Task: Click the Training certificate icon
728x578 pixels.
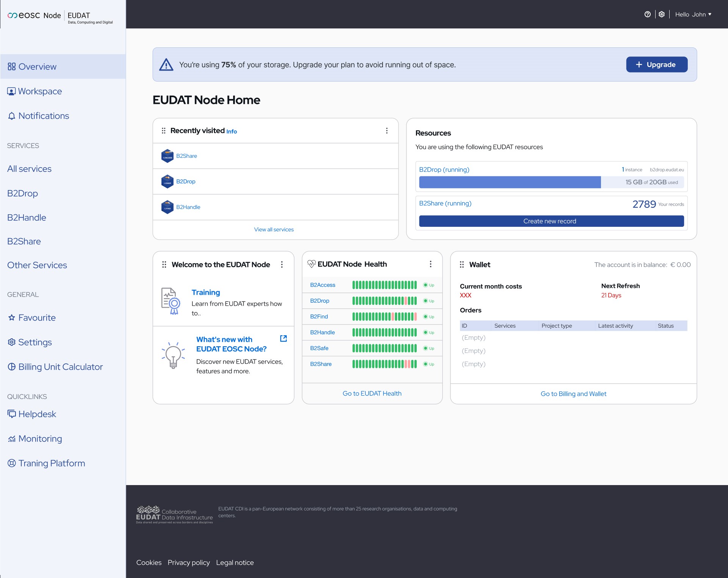Action: 171,301
